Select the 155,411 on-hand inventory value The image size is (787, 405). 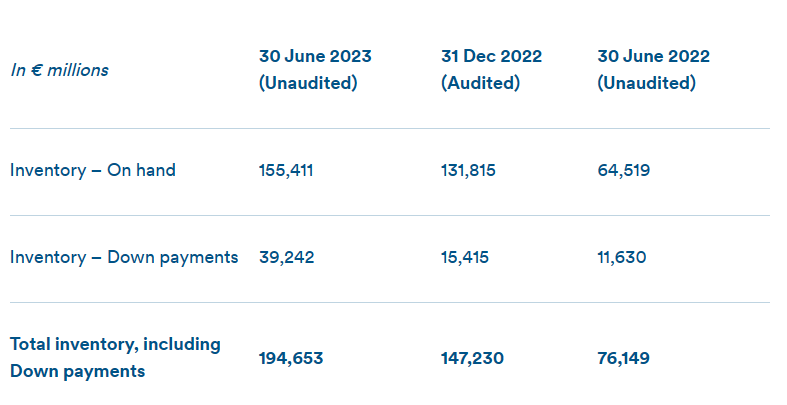pos(286,170)
